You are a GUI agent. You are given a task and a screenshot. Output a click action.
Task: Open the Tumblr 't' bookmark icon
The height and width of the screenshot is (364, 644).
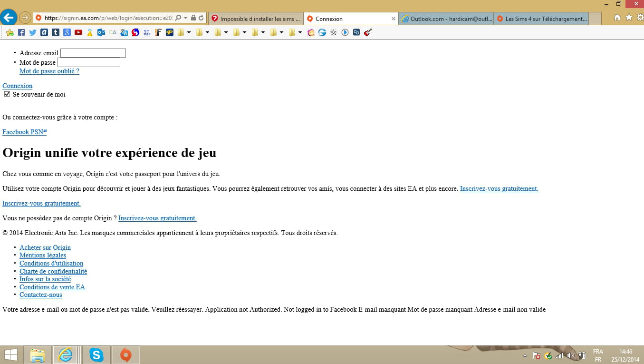56,32
